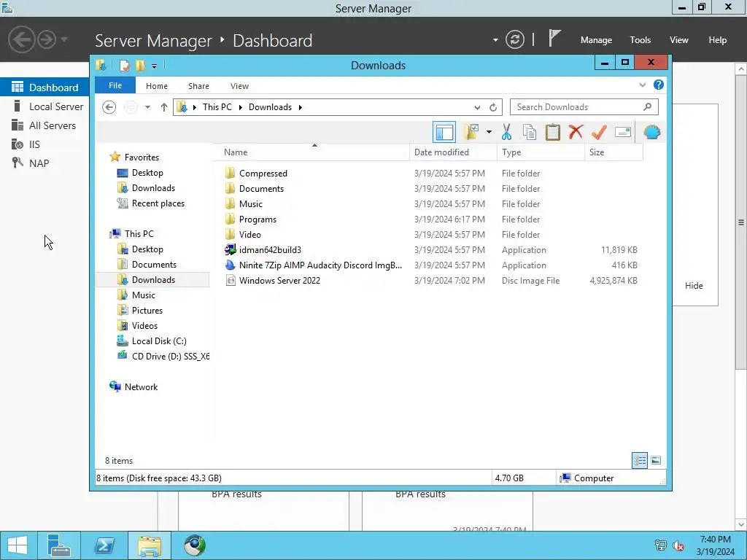Viewport: 747px width, 560px height.
Task: Open the File ribbon tab
Action: 115,86
